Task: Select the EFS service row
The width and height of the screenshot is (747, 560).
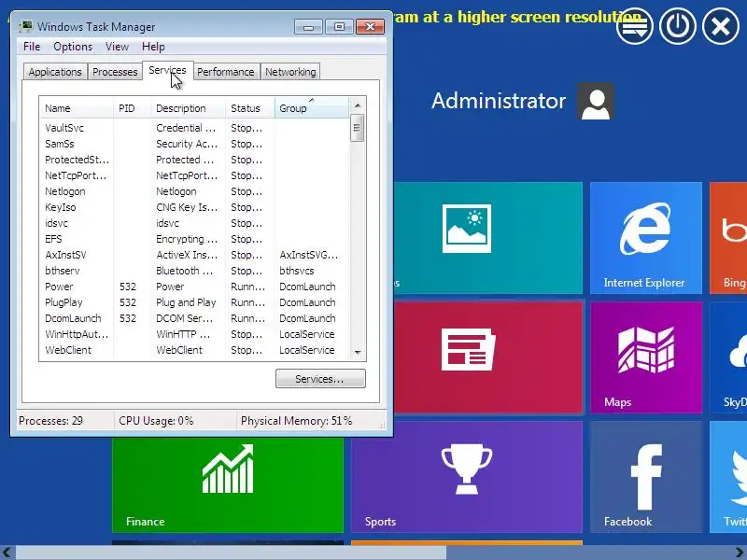Action: (194, 239)
